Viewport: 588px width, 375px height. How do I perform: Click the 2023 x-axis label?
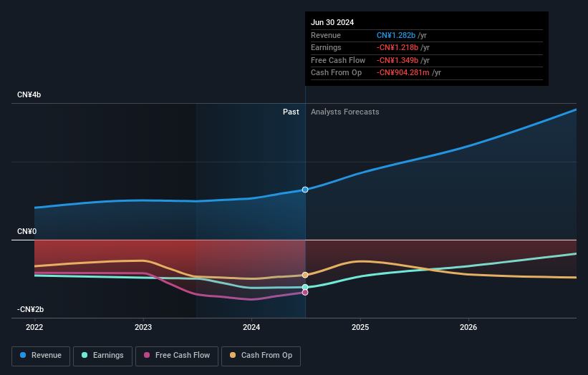pos(143,328)
